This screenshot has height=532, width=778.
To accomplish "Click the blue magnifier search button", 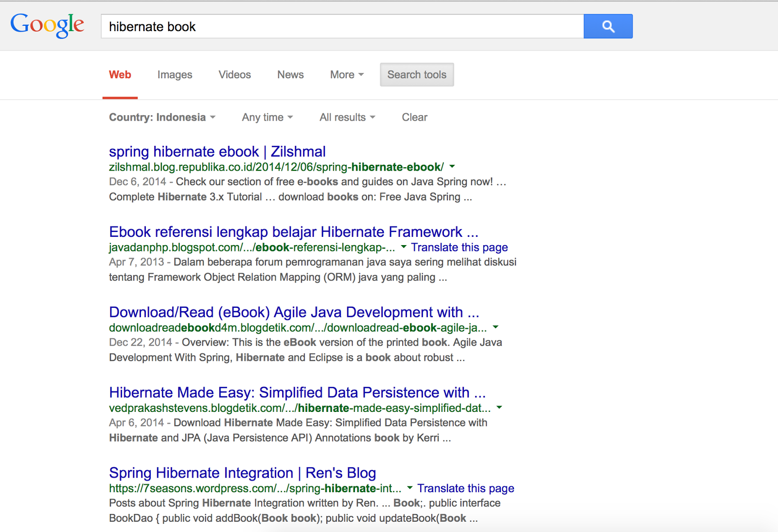I will point(608,26).
